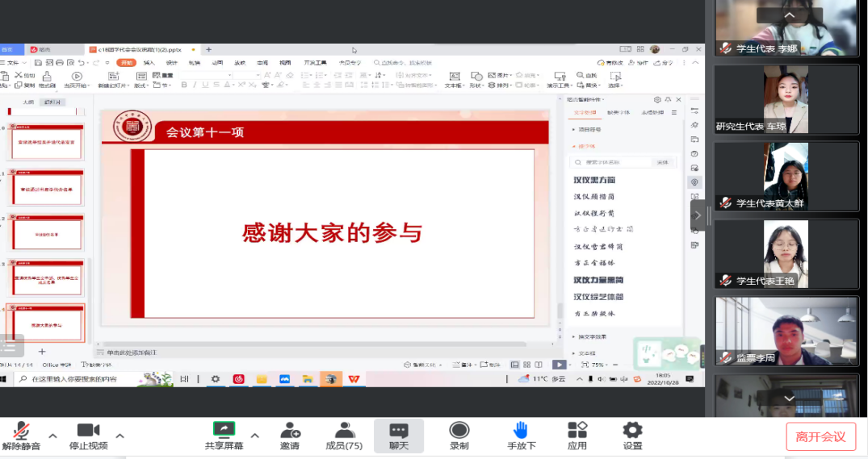868x459 pixels.
Task: Open the 应用 apps icon
Action: (577, 431)
